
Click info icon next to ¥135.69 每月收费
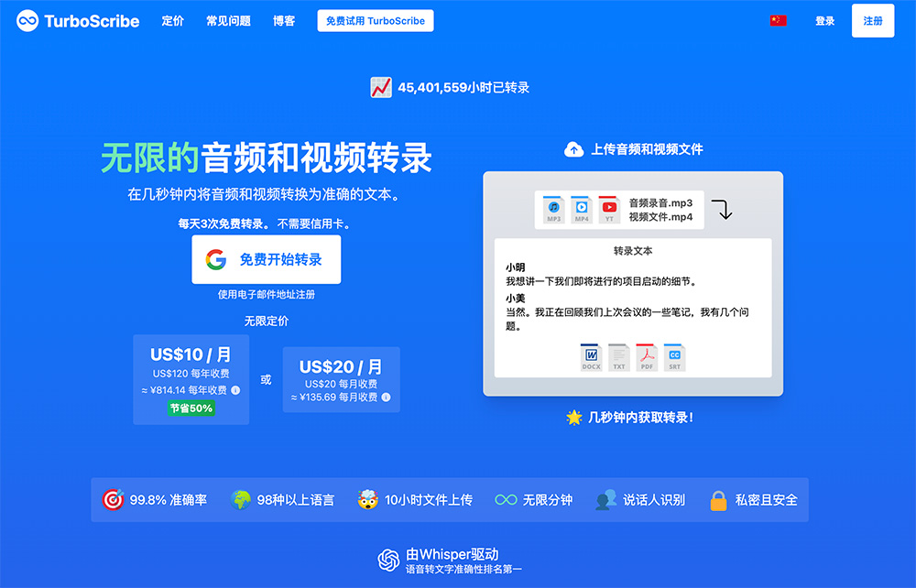(387, 397)
